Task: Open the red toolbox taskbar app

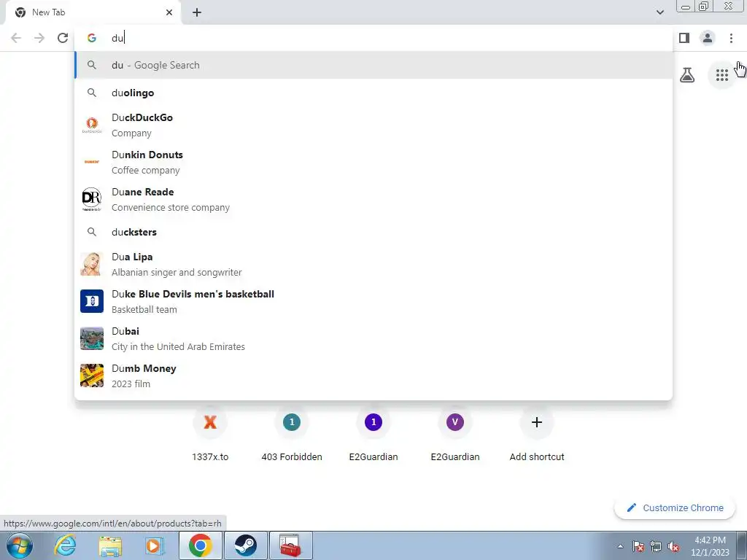Action: click(x=290, y=545)
